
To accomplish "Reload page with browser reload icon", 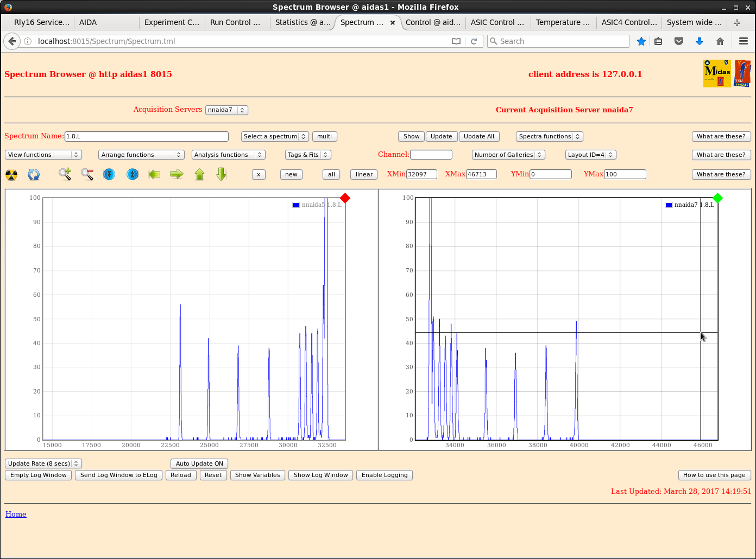I will [x=474, y=41].
